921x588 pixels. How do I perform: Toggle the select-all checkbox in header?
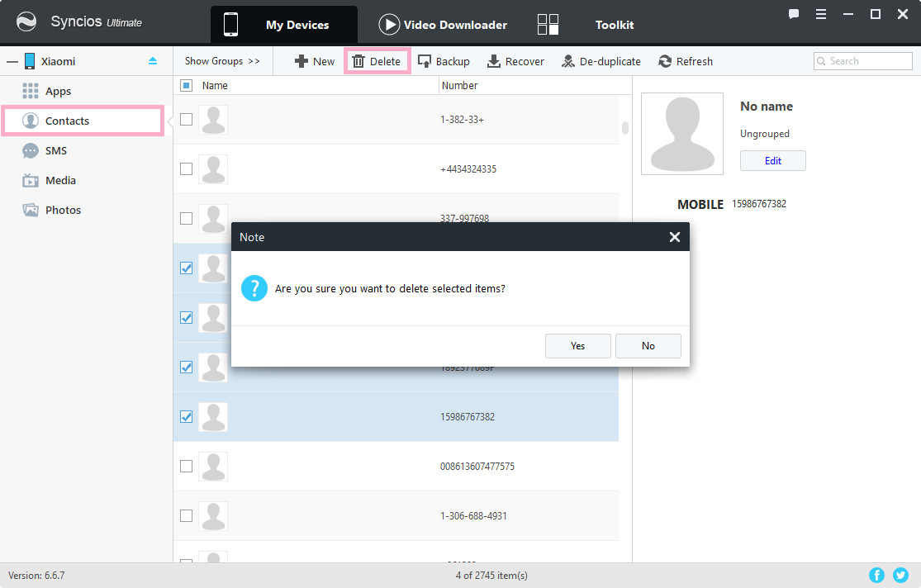(186, 86)
